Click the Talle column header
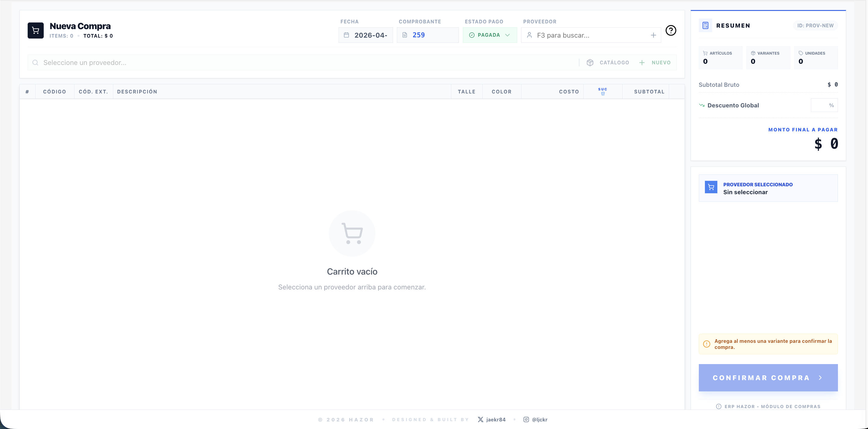 (x=467, y=92)
